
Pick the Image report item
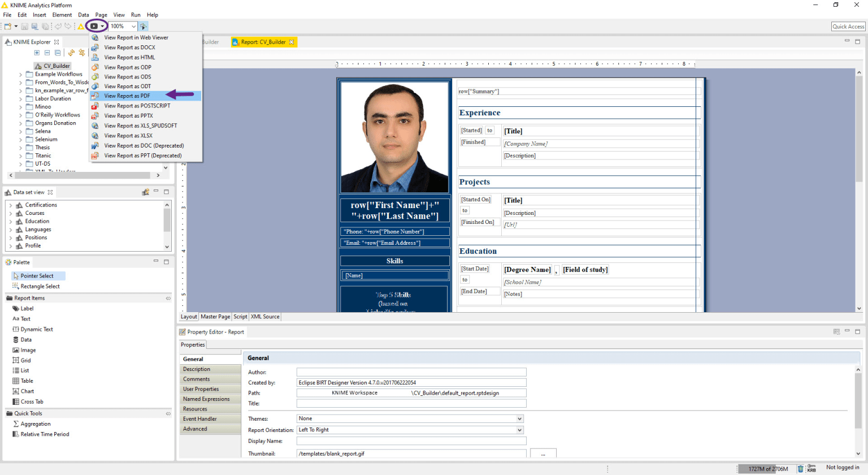tap(24, 350)
